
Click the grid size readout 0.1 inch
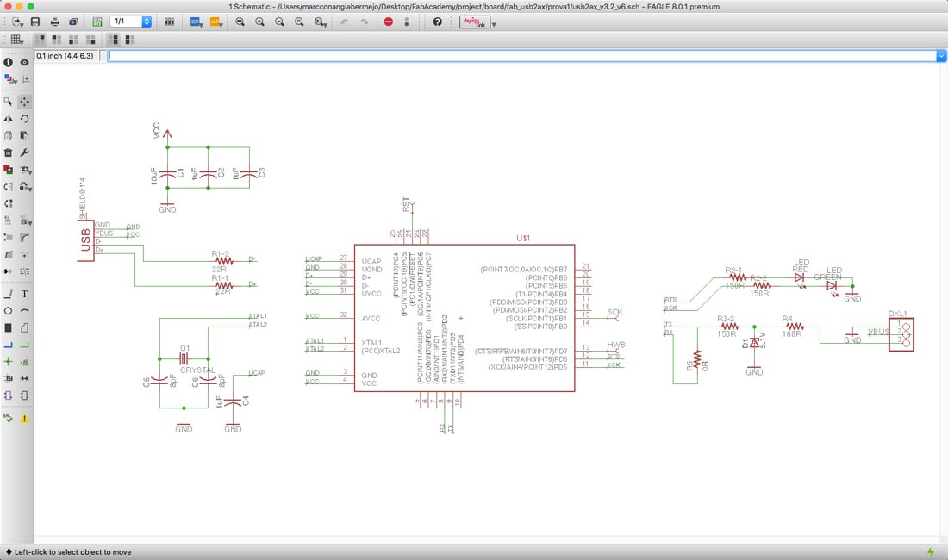(65, 56)
